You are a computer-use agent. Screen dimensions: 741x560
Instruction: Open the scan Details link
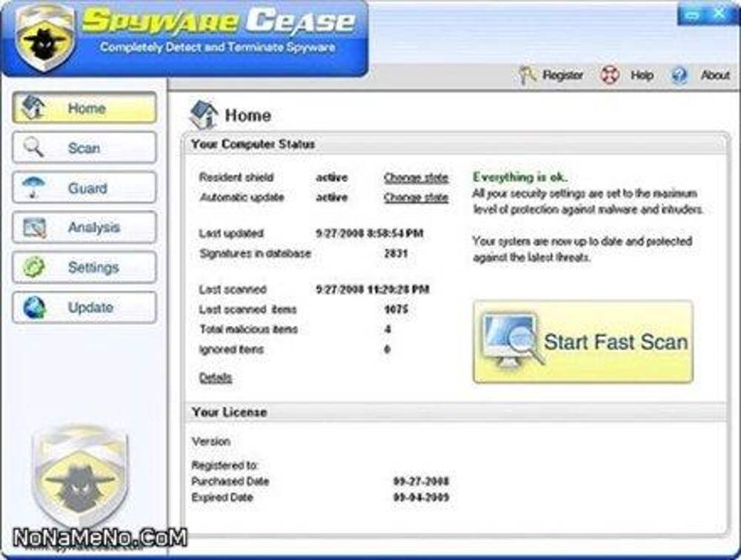coord(216,377)
